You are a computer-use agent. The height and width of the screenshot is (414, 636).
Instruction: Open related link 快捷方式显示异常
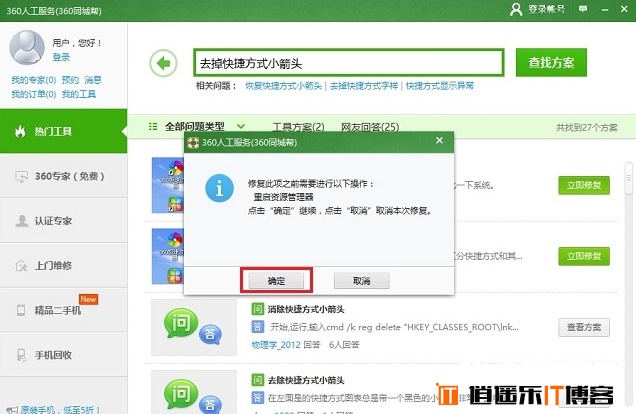(x=440, y=86)
